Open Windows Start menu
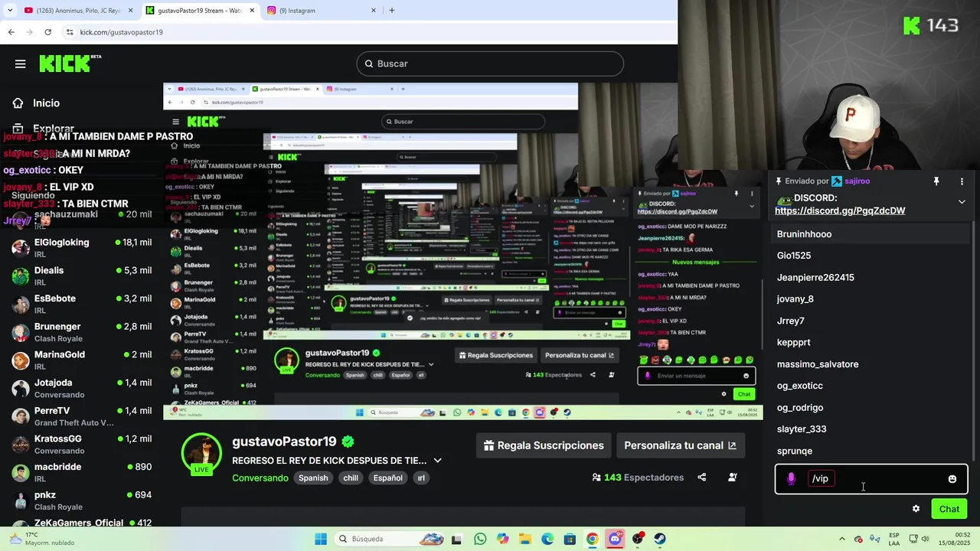The image size is (980, 551). pos(321,539)
